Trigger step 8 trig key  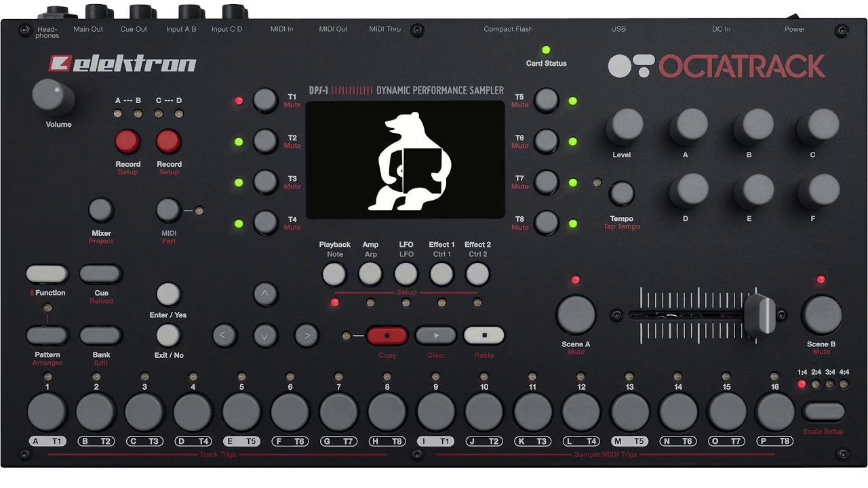click(x=387, y=412)
